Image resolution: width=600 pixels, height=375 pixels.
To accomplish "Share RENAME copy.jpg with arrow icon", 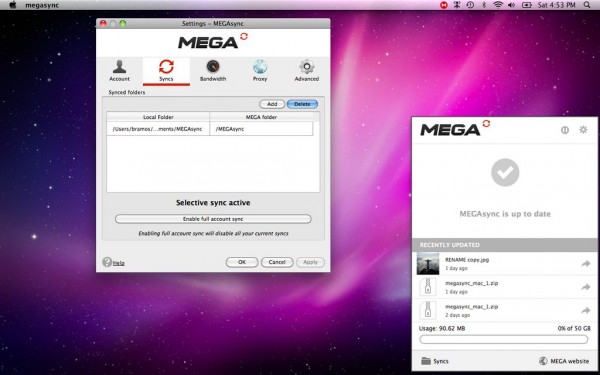I will click(x=586, y=264).
